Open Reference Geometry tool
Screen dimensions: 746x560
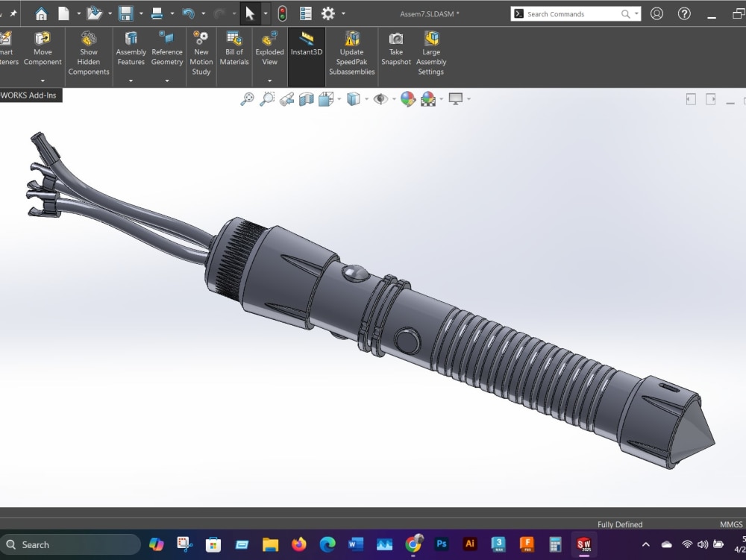[167, 48]
